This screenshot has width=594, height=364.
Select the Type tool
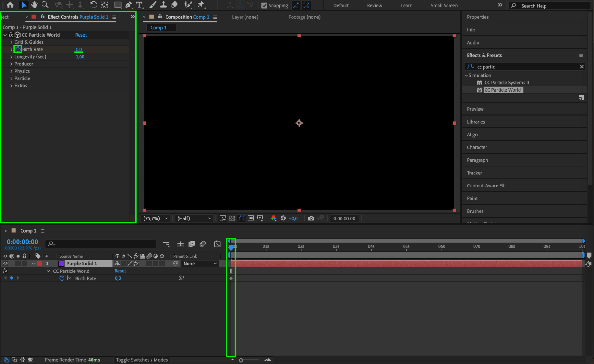click(x=139, y=5)
